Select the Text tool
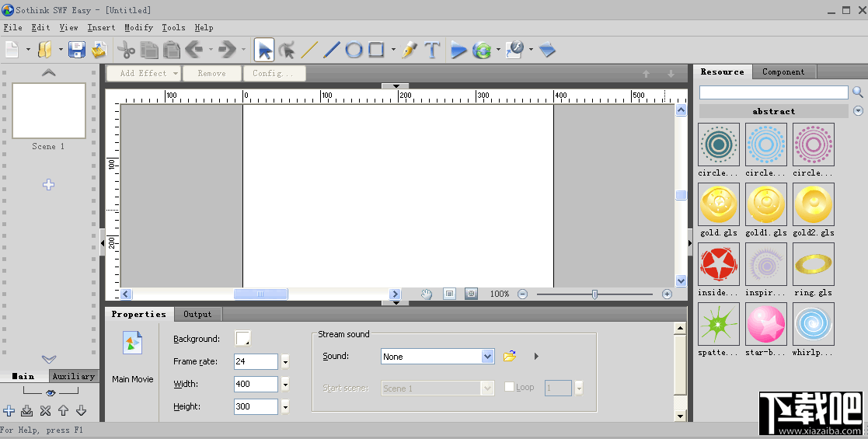Screen dimensions: 868x439 432,51
